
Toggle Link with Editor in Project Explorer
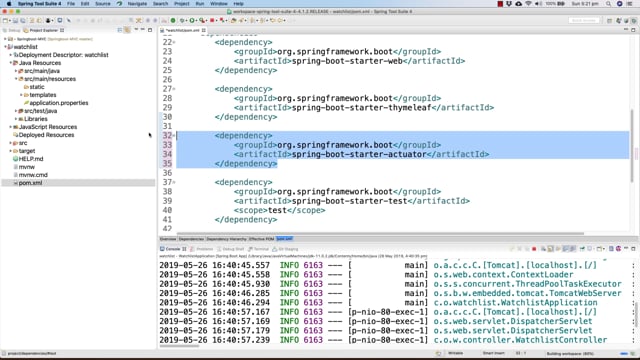click(x=127, y=30)
